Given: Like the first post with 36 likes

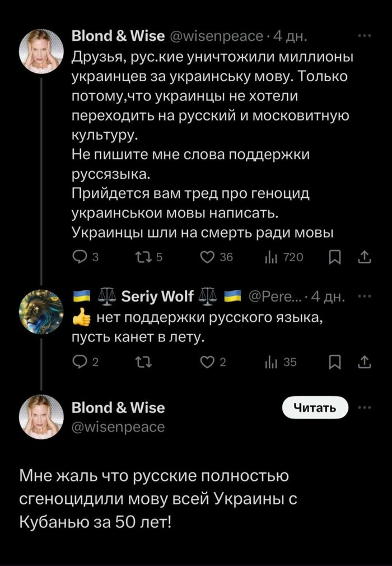Looking at the screenshot, I should [208, 257].
